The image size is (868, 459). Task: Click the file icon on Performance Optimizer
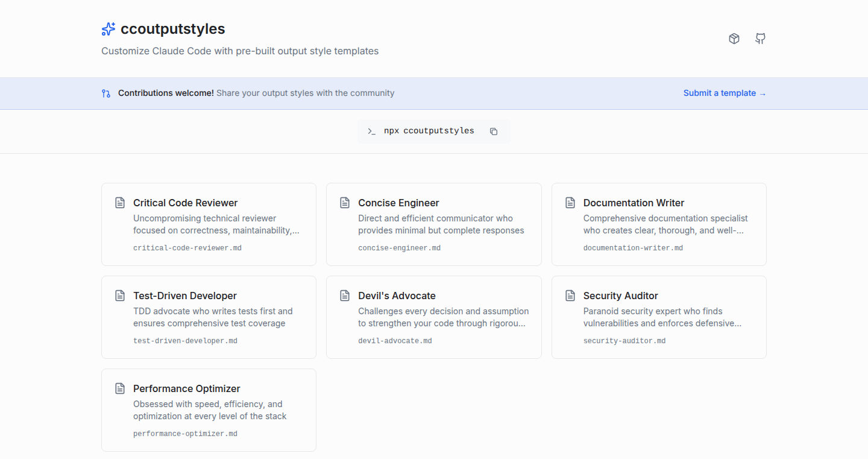(120, 388)
